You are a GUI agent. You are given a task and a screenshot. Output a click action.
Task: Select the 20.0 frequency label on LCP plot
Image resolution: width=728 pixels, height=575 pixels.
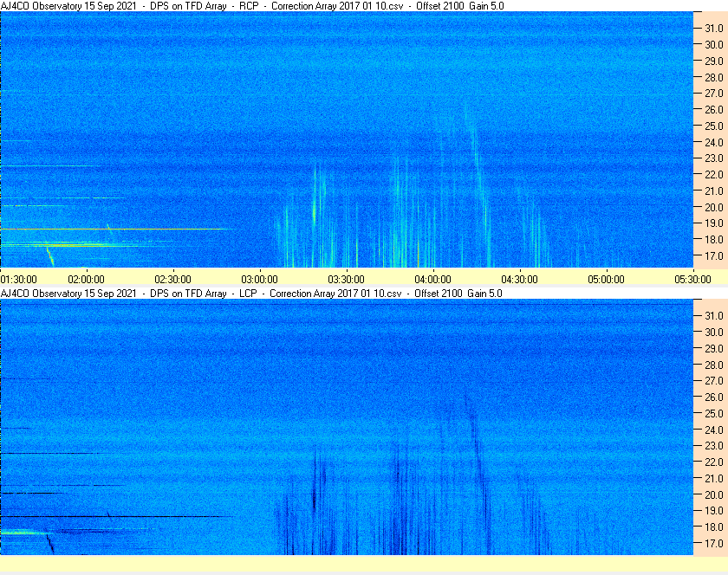[714, 494]
